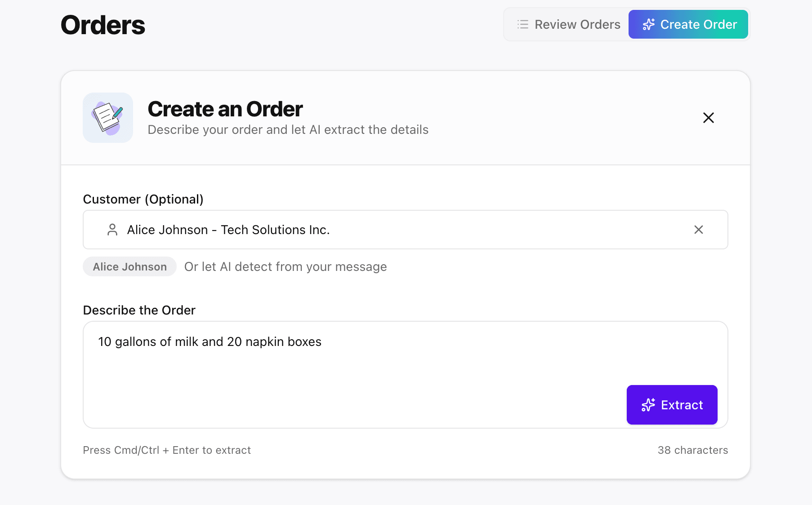Click the "Or let AI detect" hint text

pyautogui.click(x=286, y=266)
